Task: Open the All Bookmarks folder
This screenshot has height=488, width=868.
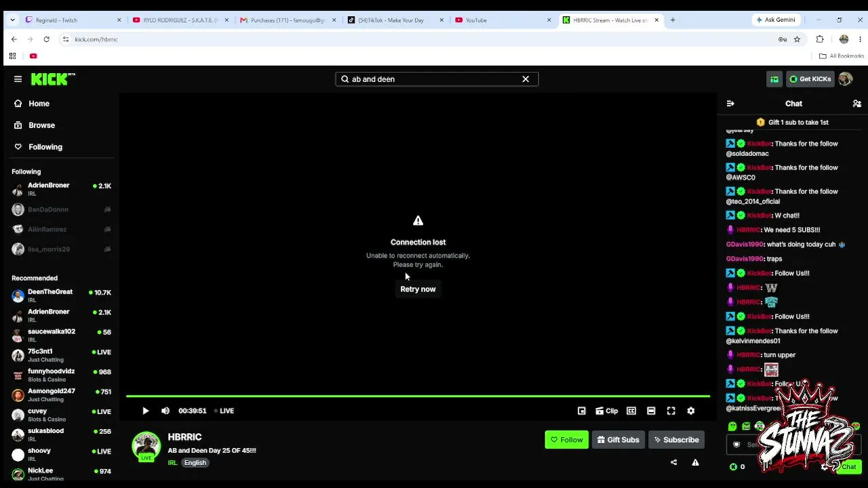Action: click(x=842, y=56)
